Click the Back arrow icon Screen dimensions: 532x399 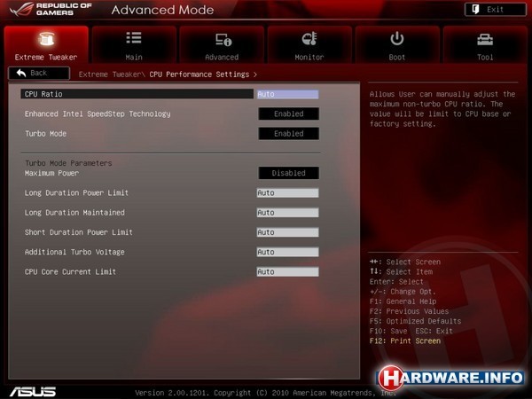pos(21,73)
